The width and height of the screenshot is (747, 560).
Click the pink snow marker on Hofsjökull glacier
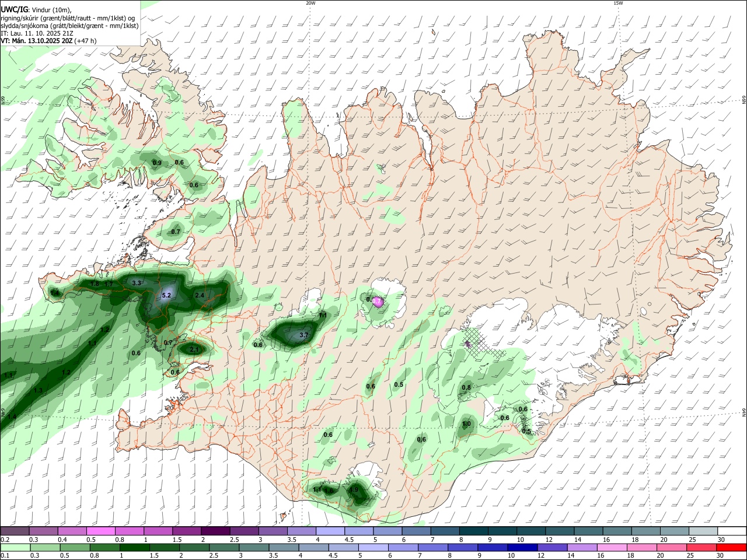[x=378, y=302]
